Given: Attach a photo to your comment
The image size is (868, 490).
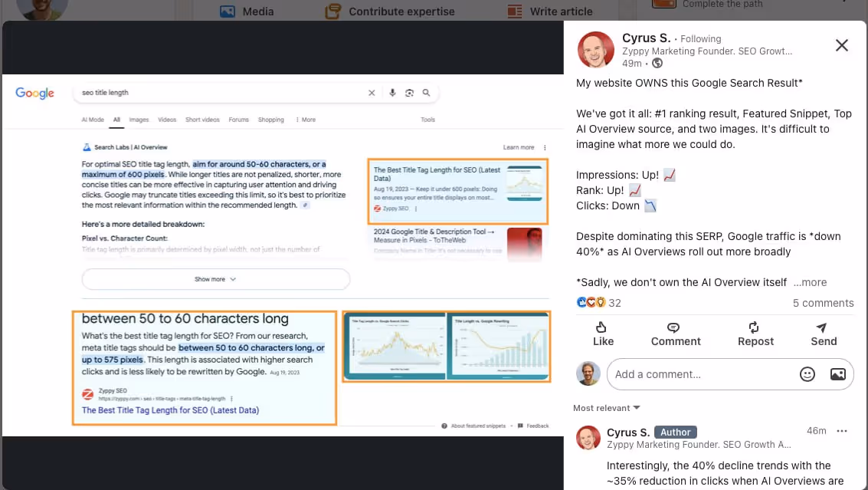Looking at the screenshot, I should tap(837, 374).
